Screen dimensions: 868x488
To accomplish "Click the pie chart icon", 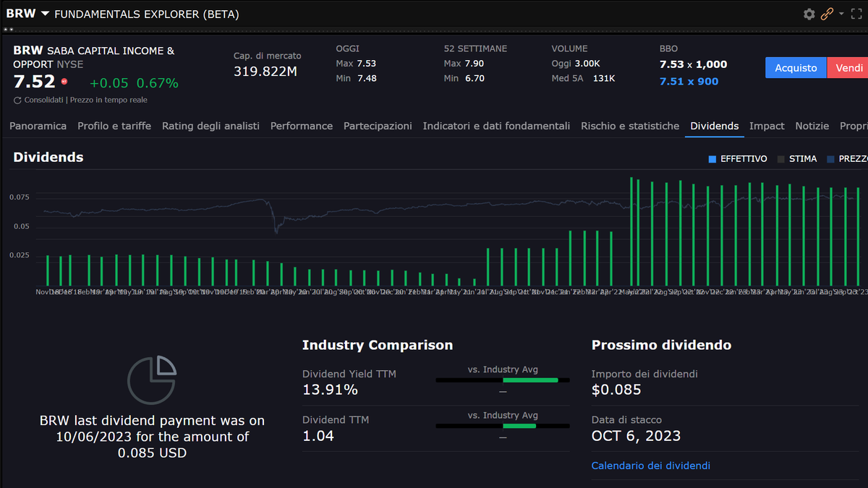I will pos(151,380).
